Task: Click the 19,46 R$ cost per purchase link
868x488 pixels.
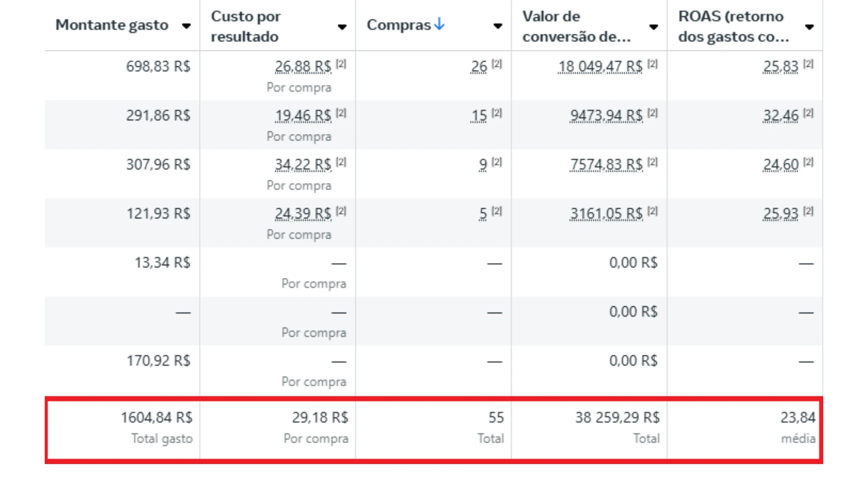Action: 304,116
